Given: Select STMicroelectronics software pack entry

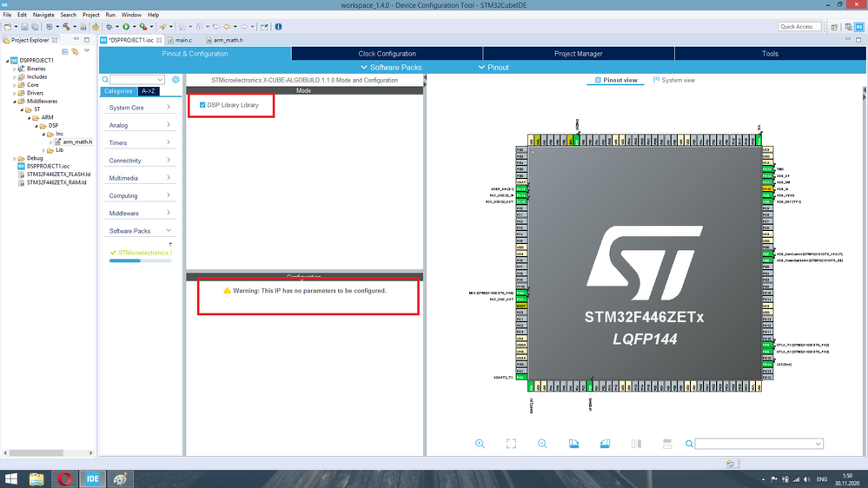Looking at the screenshot, I should pos(142,253).
